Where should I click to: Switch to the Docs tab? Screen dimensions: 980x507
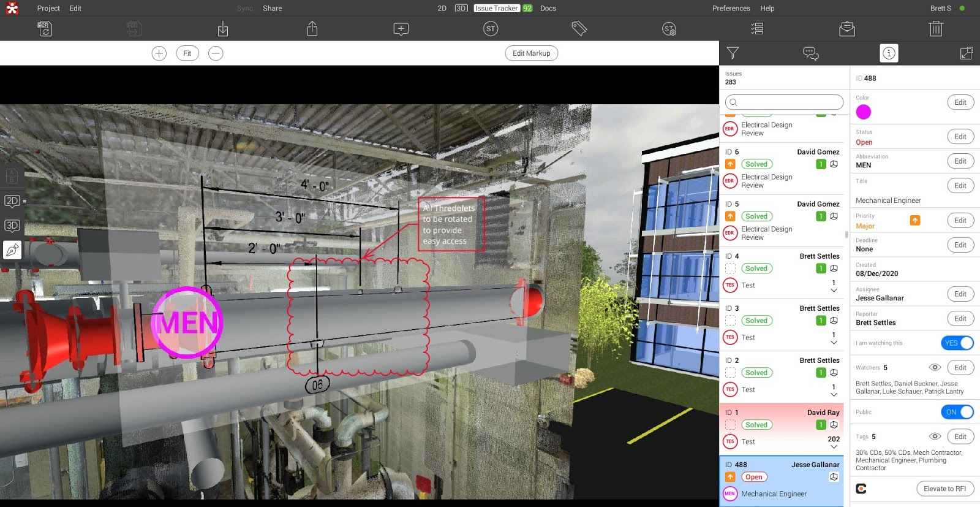point(548,9)
